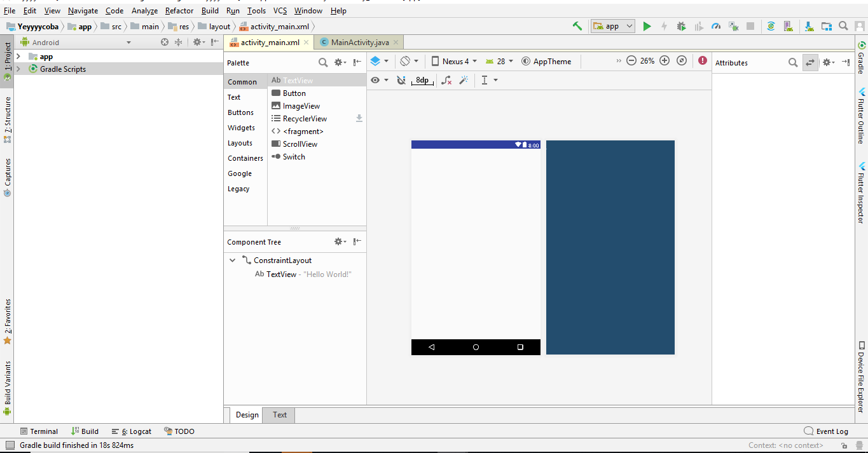Open the eye View Options dropdown

click(x=380, y=80)
